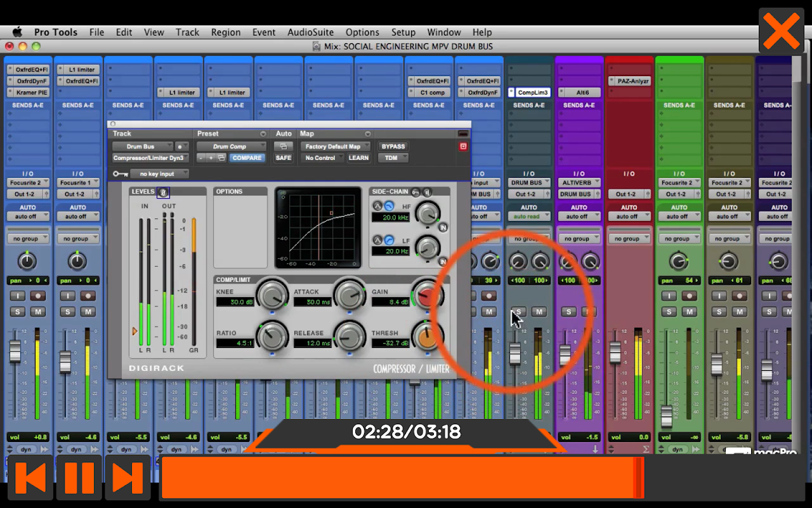This screenshot has width=812, height=508.
Task: Open the AudioSuite menu
Action: click(310, 32)
